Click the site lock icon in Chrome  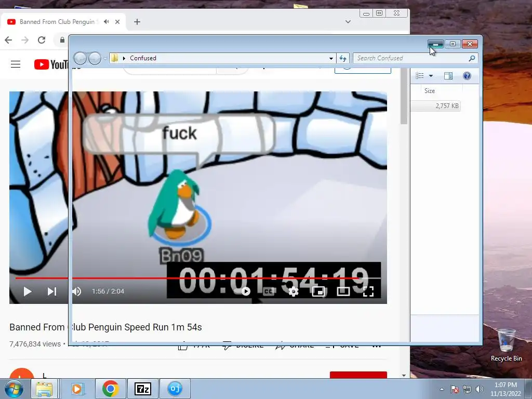[62, 40]
